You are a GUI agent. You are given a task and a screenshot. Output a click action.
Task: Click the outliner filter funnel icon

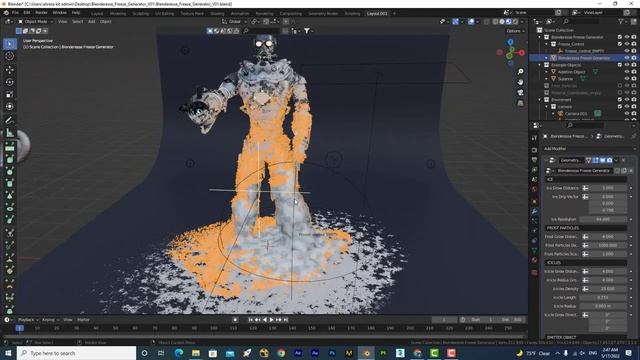pos(621,21)
